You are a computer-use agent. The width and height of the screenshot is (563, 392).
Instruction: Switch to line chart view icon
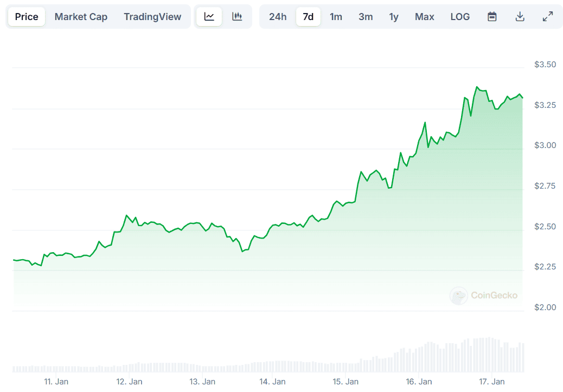point(209,16)
